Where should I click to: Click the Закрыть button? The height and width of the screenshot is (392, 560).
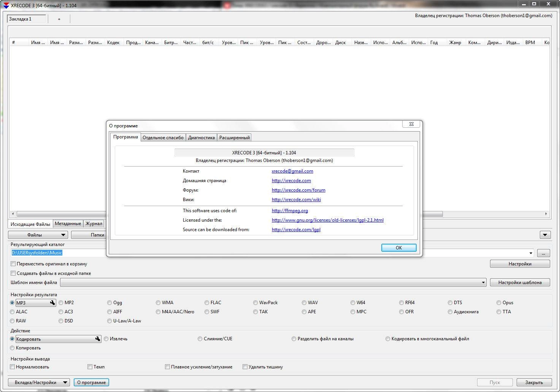pyautogui.click(x=534, y=382)
